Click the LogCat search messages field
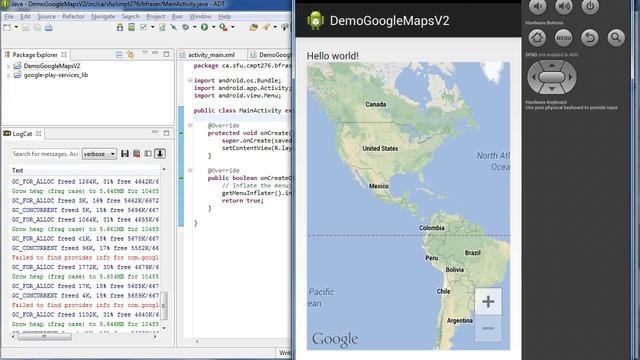640x360 pixels. tap(45, 154)
